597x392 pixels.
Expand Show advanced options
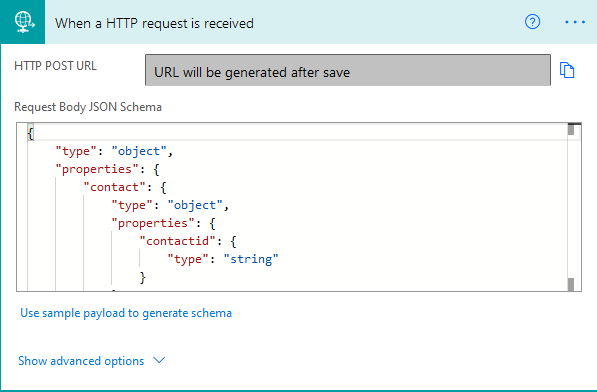[x=91, y=360]
